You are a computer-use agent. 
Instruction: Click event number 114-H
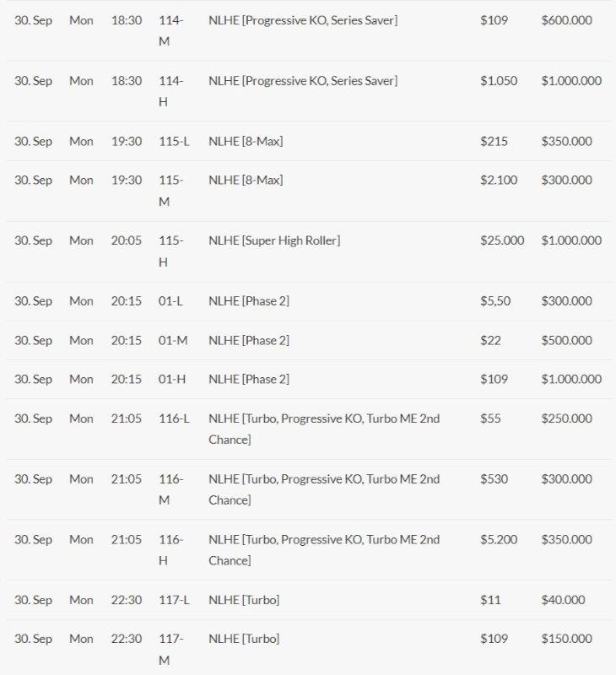coord(170,91)
